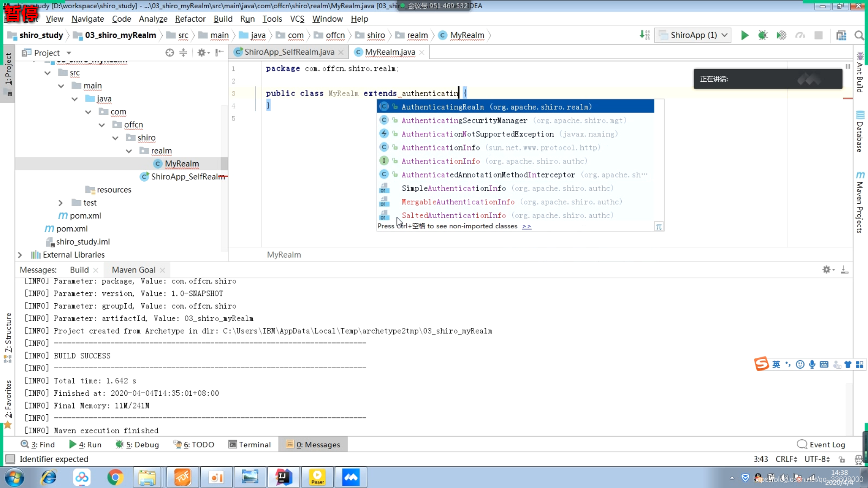This screenshot has height=488, width=868.
Task: Open the Navigate menu
Action: tap(88, 19)
